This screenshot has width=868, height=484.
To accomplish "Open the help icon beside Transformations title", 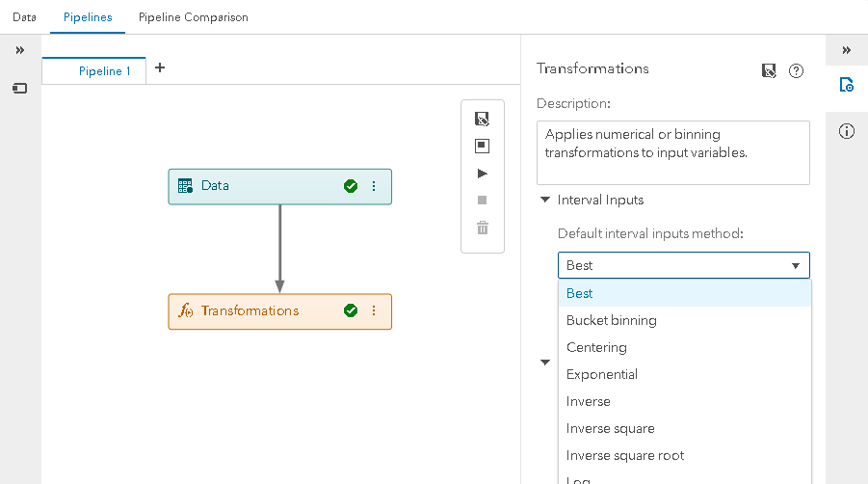I will (x=796, y=70).
